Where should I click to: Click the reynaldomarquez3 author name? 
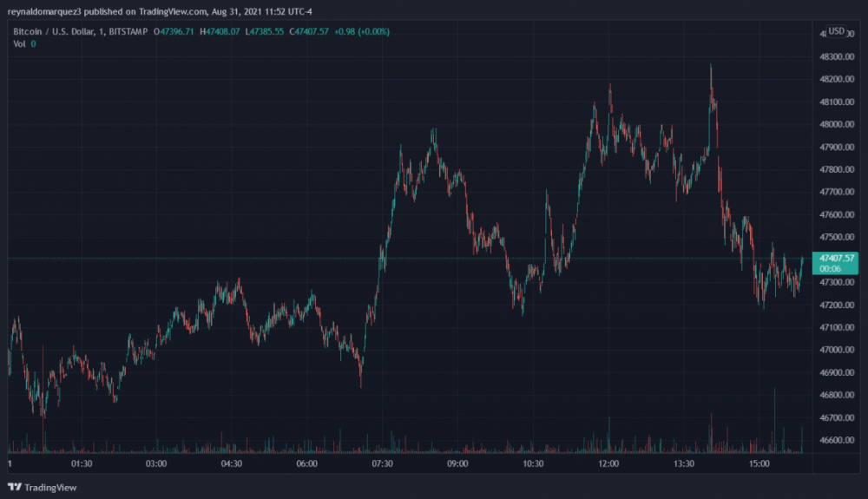pos(44,12)
